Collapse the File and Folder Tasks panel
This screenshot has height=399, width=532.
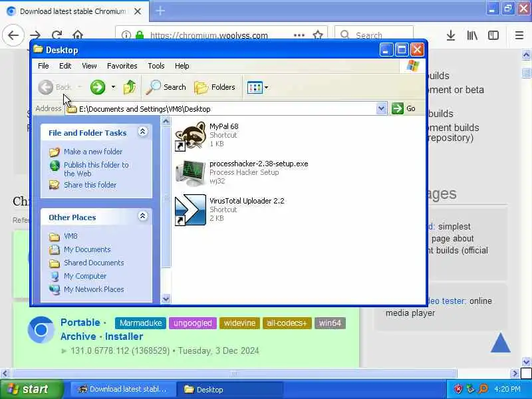click(x=143, y=132)
